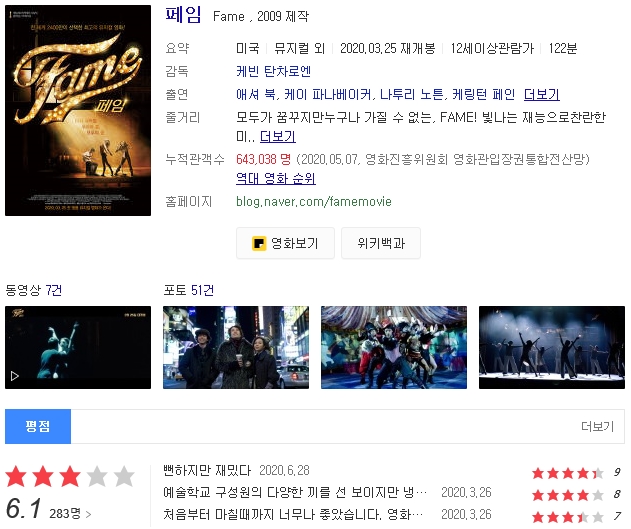The height and width of the screenshot is (529, 631).
Task: Visit blog.naver.com/famemovie homepage link
Action: [x=313, y=201]
